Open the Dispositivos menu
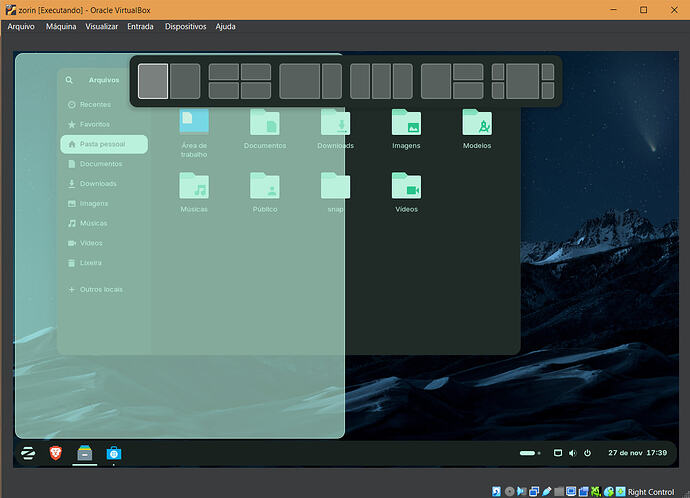Image resolution: width=690 pixels, height=498 pixels. [x=185, y=26]
